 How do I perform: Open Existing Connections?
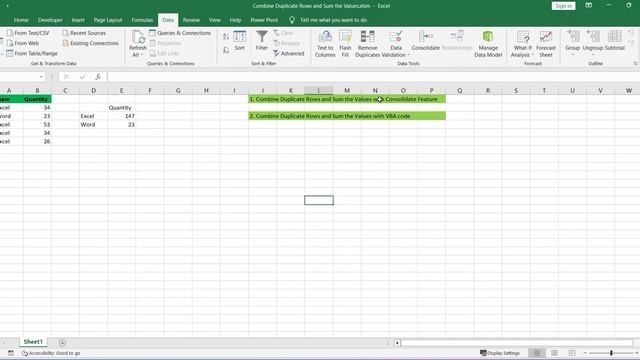[90, 43]
